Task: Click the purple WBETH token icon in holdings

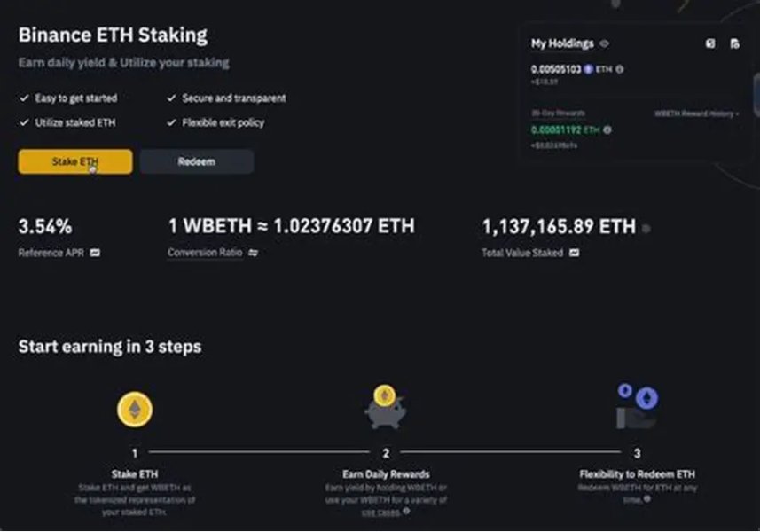Action: tap(588, 69)
